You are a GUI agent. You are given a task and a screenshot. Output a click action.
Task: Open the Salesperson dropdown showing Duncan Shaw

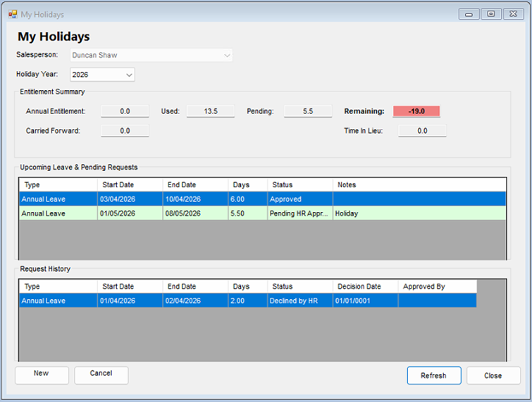151,55
